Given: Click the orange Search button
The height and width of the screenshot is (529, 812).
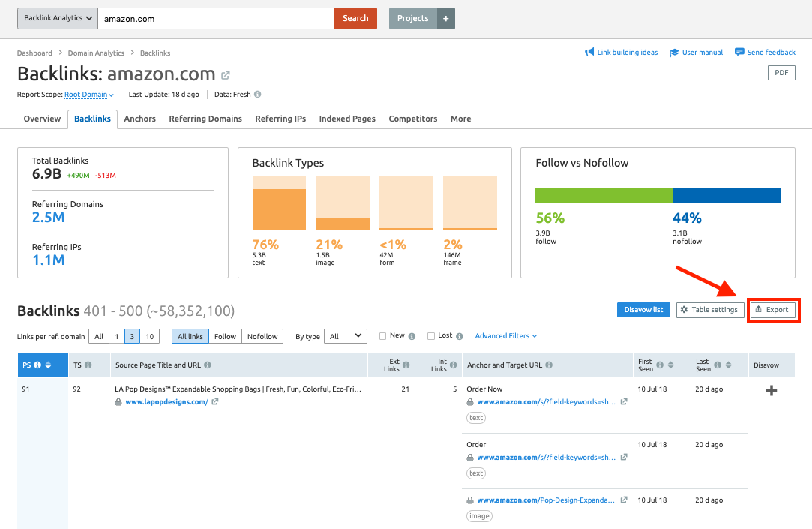Looking at the screenshot, I should (x=356, y=18).
